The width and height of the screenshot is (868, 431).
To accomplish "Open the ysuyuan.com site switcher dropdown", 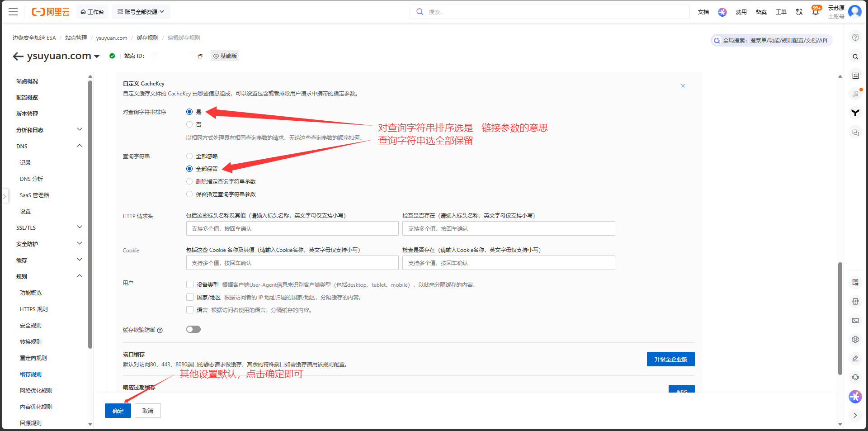I will click(97, 57).
